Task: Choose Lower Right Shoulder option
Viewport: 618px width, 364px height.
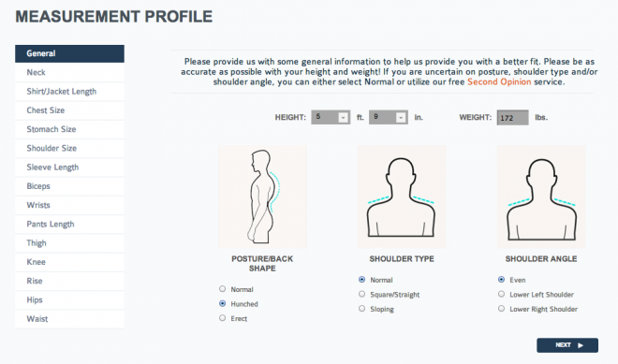Action: [501, 309]
